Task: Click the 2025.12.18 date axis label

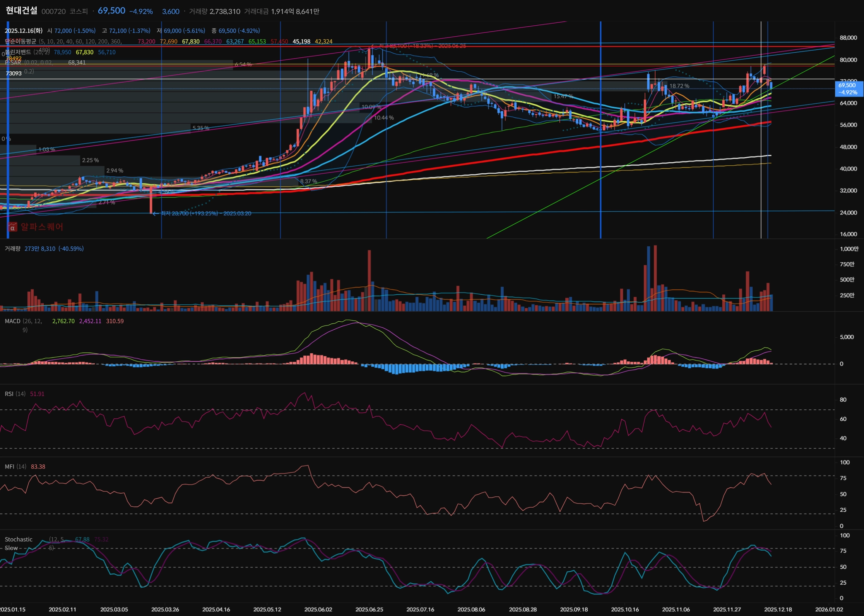Action: pos(778,610)
